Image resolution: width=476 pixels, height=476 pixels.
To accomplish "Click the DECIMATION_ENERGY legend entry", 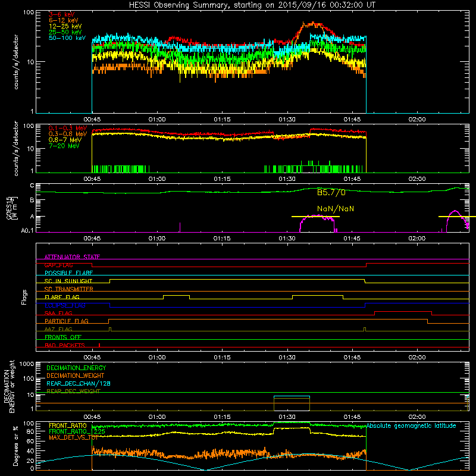I will (76, 368).
